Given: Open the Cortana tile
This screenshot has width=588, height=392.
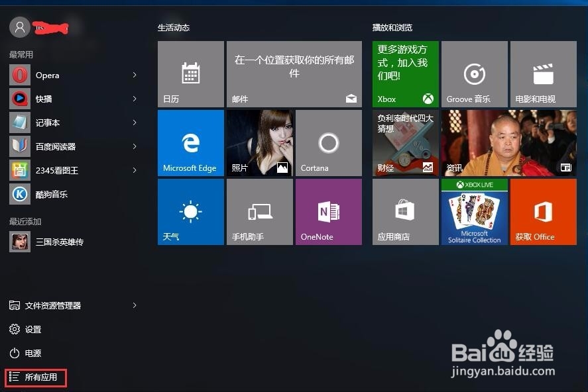Looking at the screenshot, I should [x=329, y=143].
